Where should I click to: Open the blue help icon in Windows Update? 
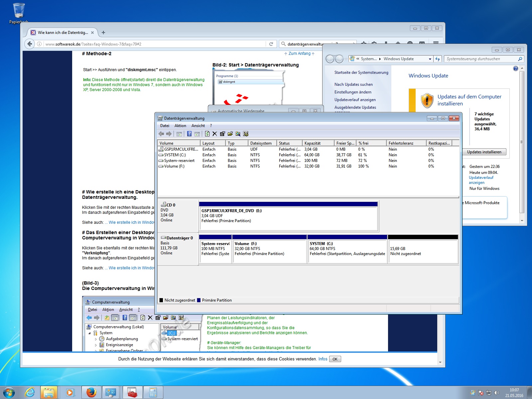click(515, 68)
